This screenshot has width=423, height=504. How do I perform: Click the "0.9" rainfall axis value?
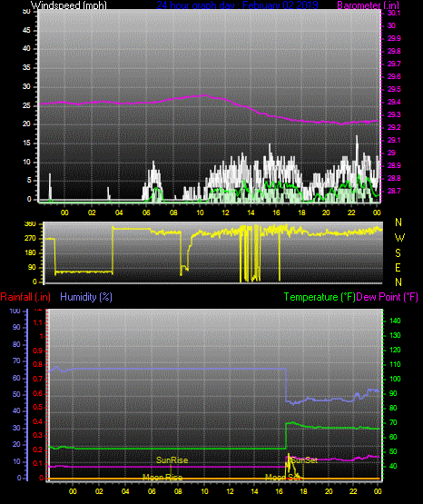pos(38,351)
